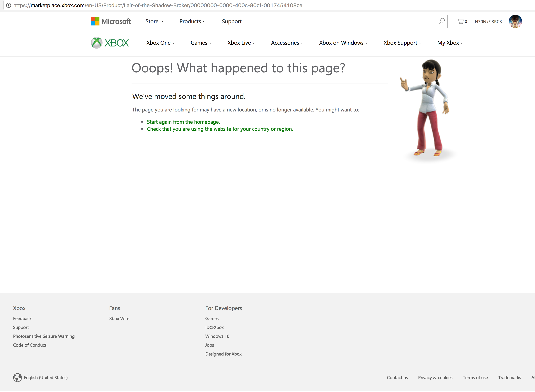The image size is (535, 392).
Task: Expand the My Xbox menu
Action: tap(450, 43)
